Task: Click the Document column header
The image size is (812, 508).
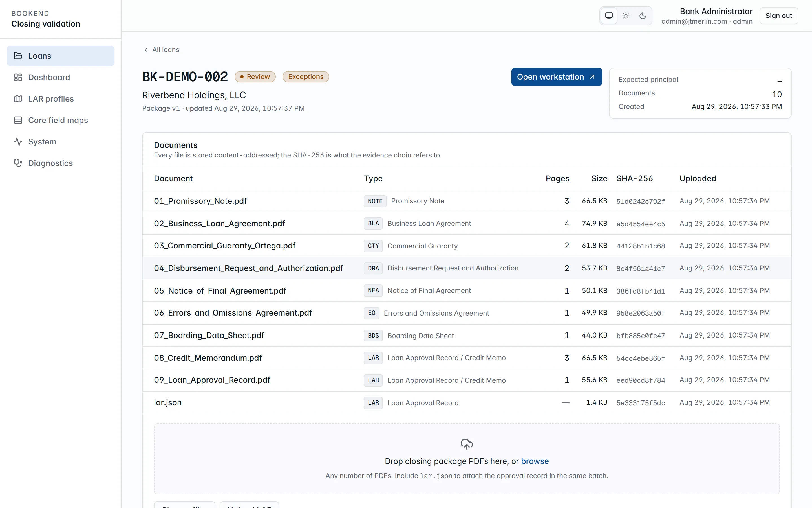Action: point(173,178)
